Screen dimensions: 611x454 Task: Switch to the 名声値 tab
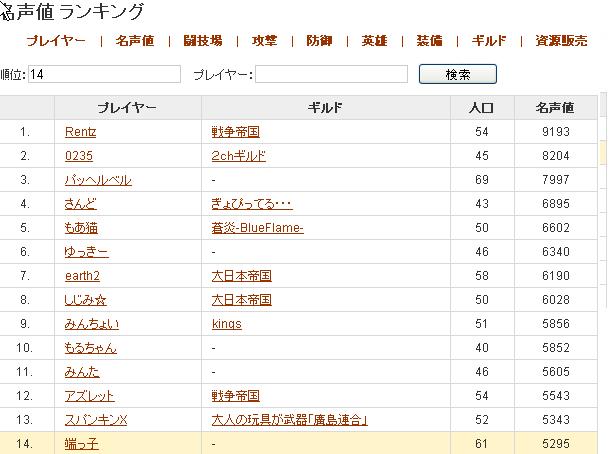point(135,41)
